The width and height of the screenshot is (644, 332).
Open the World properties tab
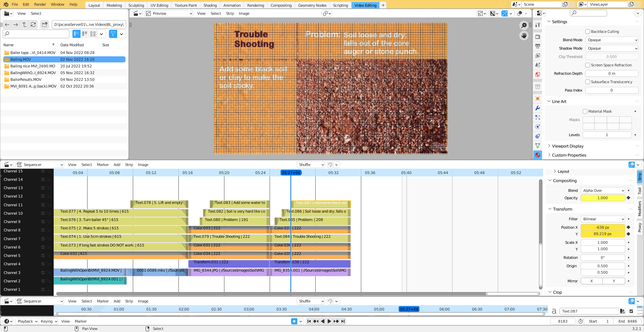(x=538, y=74)
